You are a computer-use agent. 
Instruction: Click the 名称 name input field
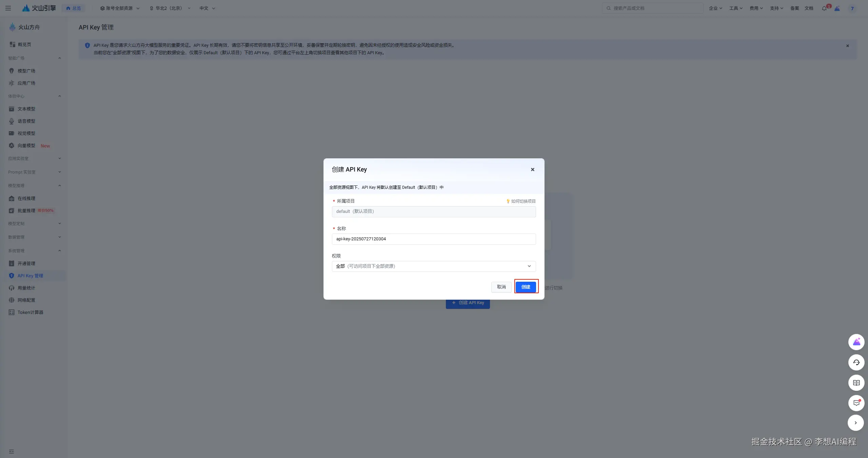tap(434, 239)
